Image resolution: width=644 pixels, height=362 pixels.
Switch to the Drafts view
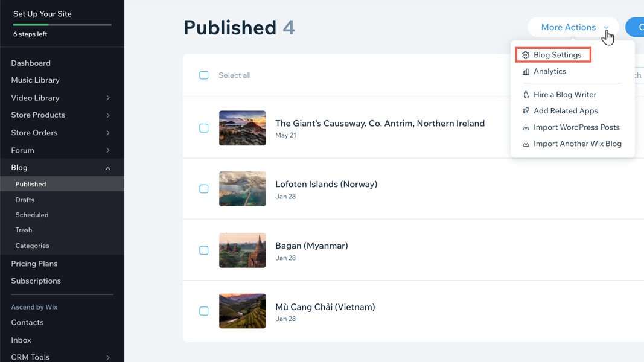26,200
